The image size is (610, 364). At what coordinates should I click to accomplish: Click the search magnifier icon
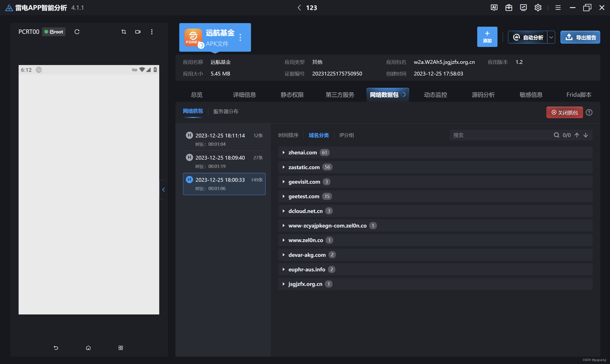pyautogui.click(x=556, y=135)
